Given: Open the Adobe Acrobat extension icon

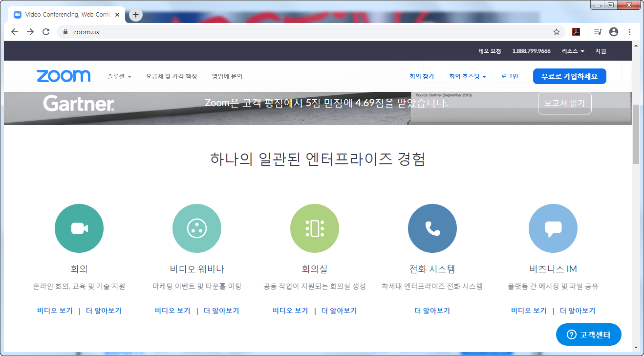Looking at the screenshot, I should [576, 32].
